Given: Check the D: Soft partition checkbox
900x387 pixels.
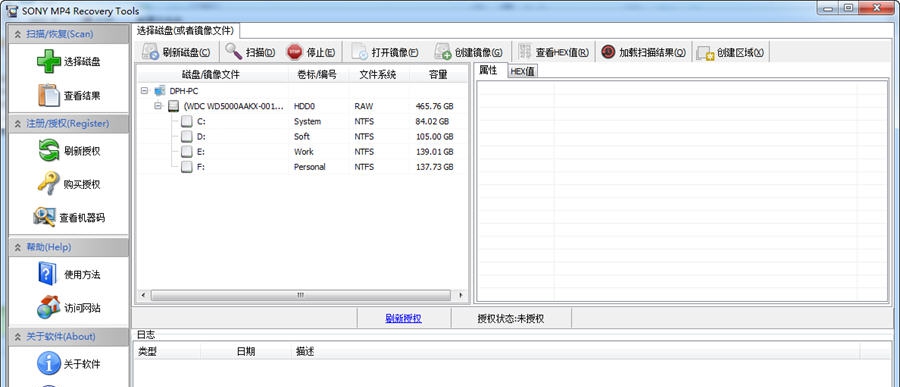Looking at the screenshot, I should pos(187,137).
